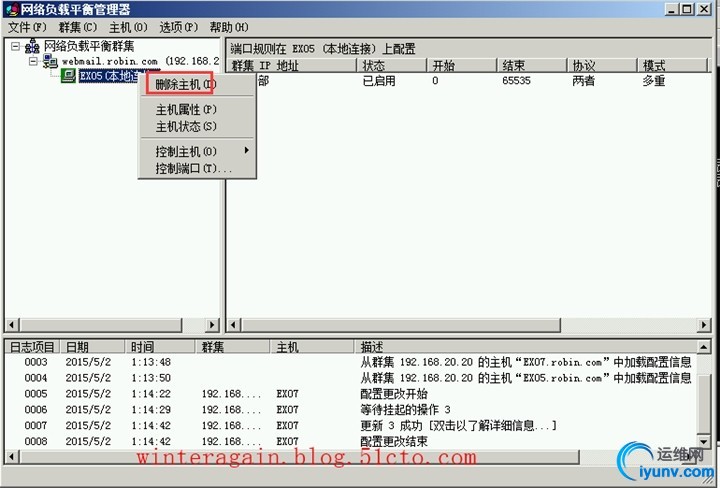Click the 主机 log column header
The height and width of the screenshot is (488, 720).
coord(312,347)
